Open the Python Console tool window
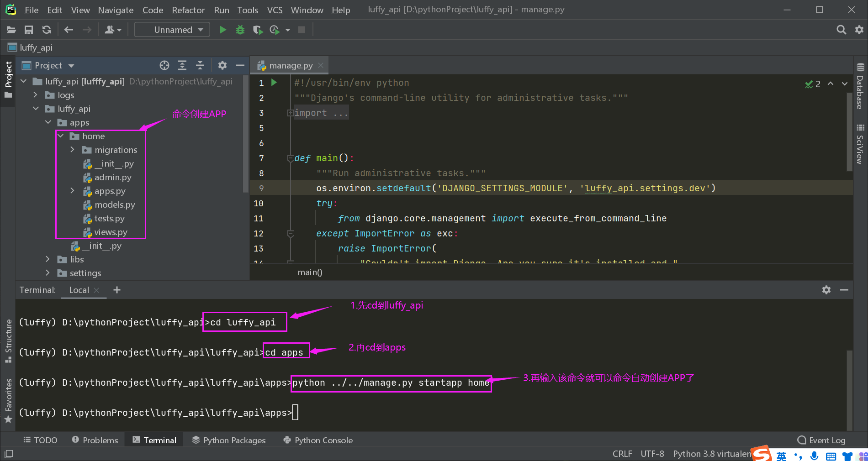The image size is (868, 461). point(318,440)
